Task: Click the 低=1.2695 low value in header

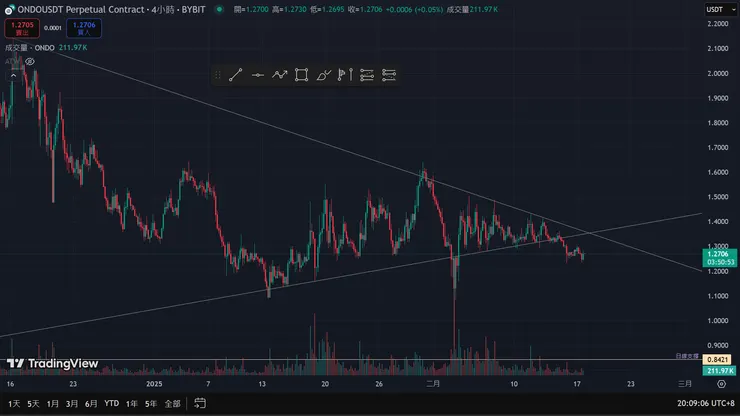Action: click(x=327, y=9)
